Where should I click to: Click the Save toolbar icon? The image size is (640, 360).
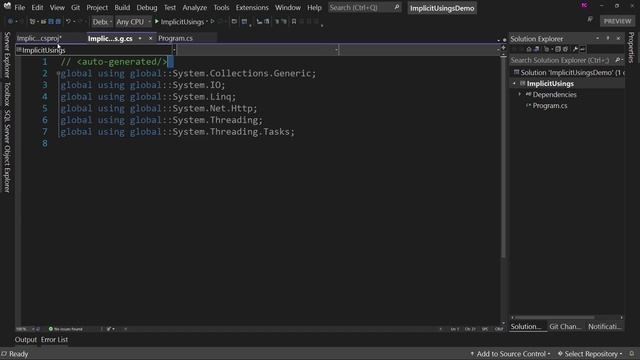pyautogui.click(x=51, y=21)
